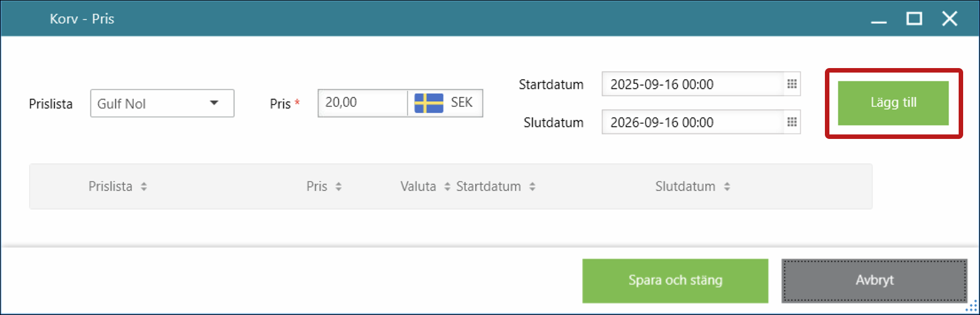The width and height of the screenshot is (980, 315).
Task: Focus the Pris amount input field
Action: tap(362, 103)
